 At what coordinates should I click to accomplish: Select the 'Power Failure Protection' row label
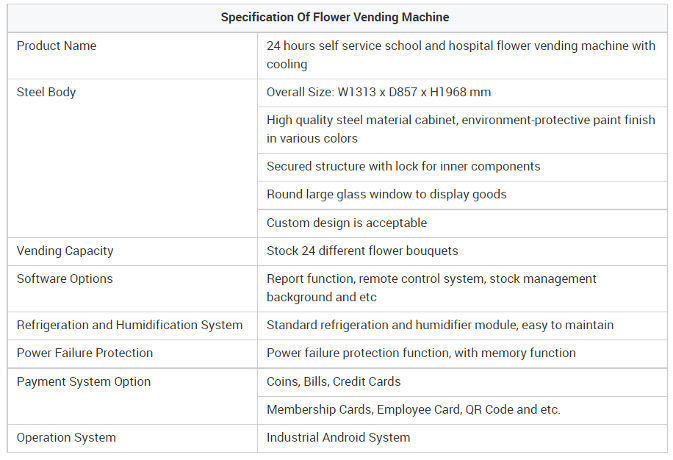point(85,352)
